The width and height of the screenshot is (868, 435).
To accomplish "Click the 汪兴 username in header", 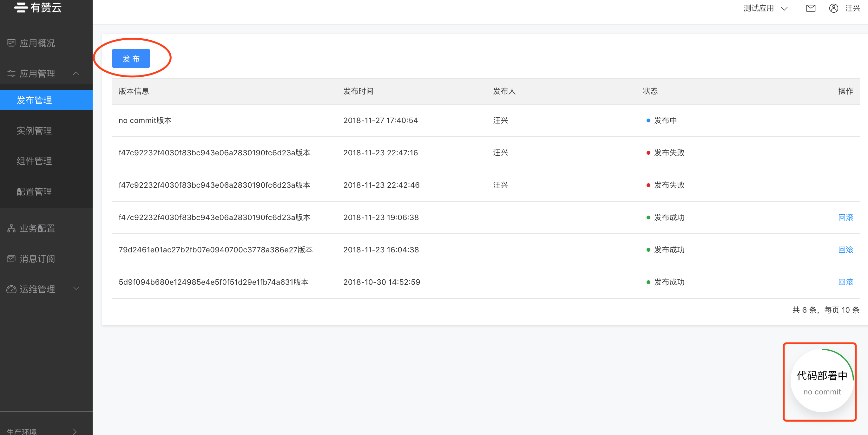I will click(x=852, y=8).
